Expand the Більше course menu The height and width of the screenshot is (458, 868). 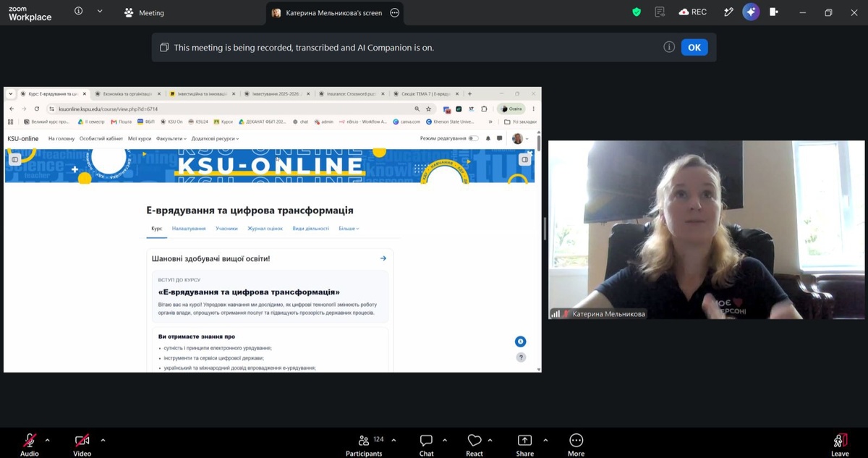tap(349, 229)
